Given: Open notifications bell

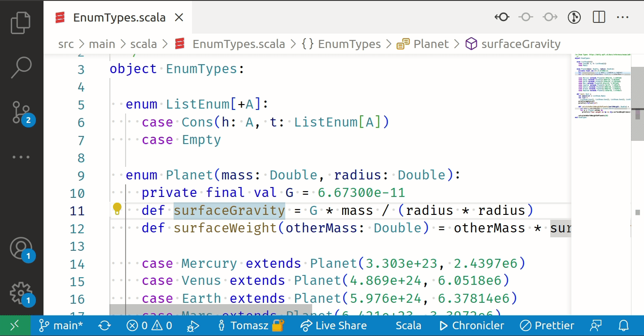Looking at the screenshot, I should click(624, 326).
